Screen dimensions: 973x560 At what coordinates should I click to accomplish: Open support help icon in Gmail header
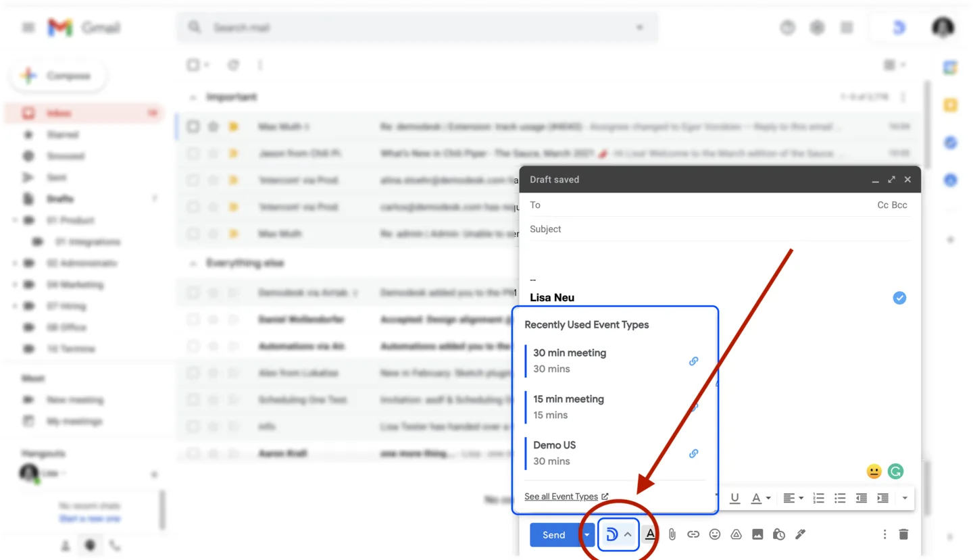(x=787, y=28)
